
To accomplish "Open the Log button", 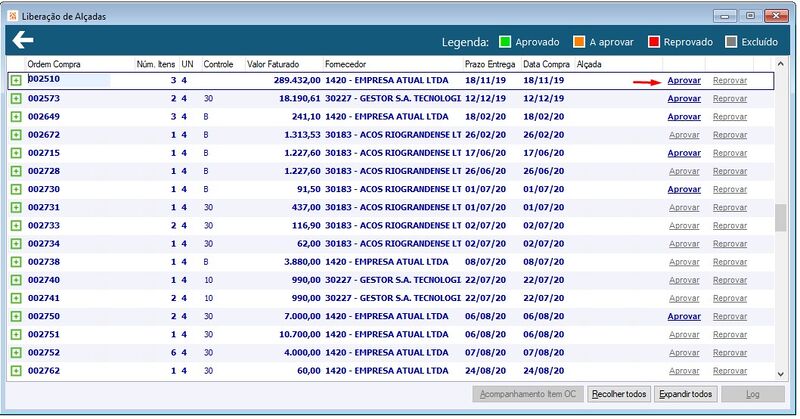I will [753, 394].
